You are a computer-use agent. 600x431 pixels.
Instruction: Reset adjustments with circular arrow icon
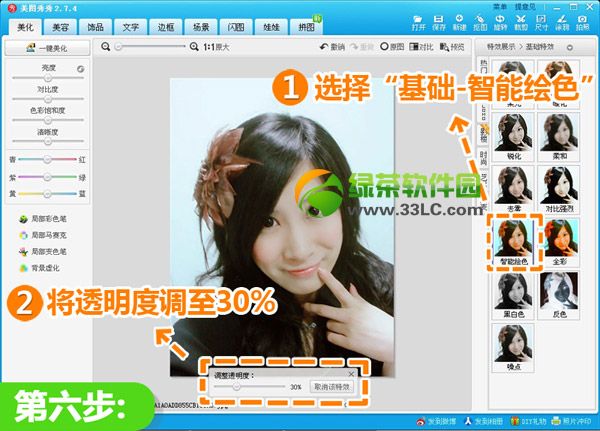[80, 69]
